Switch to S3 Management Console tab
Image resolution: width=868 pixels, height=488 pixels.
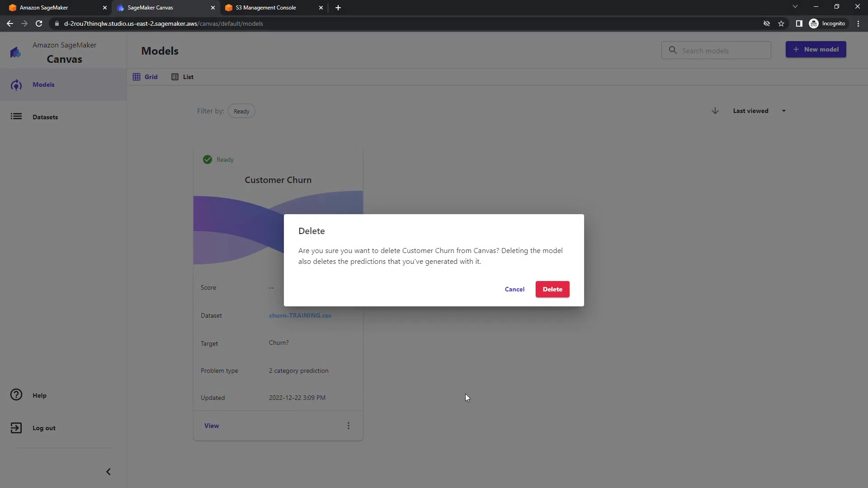point(266,8)
